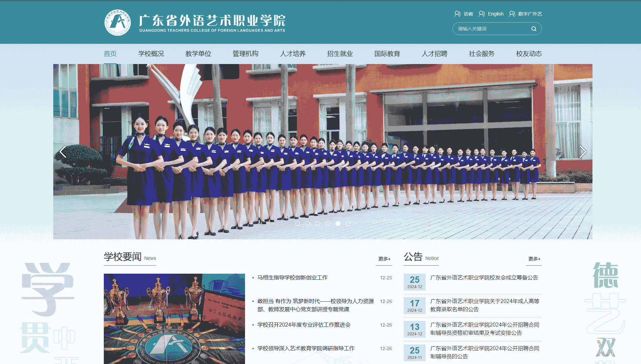Image resolution: width=641 pixels, height=364 pixels.
Task: Open news 马栩生指导学校创新创业工作
Action: click(x=293, y=278)
